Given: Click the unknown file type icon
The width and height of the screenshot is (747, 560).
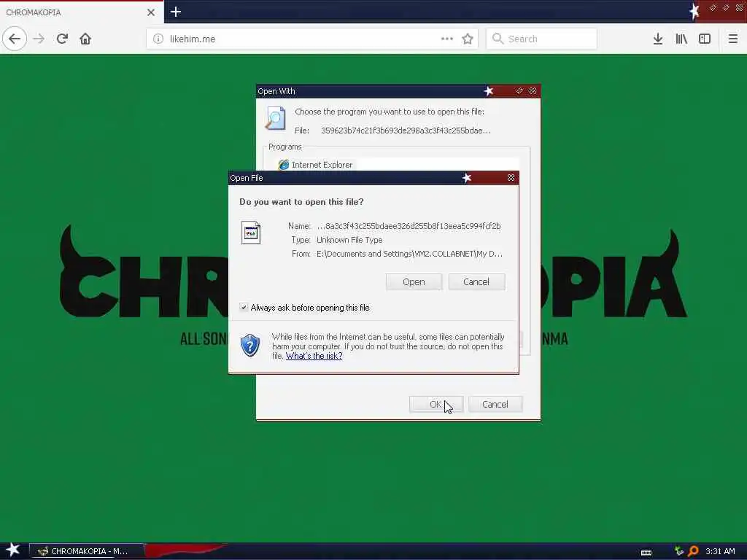Looking at the screenshot, I should point(251,233).
